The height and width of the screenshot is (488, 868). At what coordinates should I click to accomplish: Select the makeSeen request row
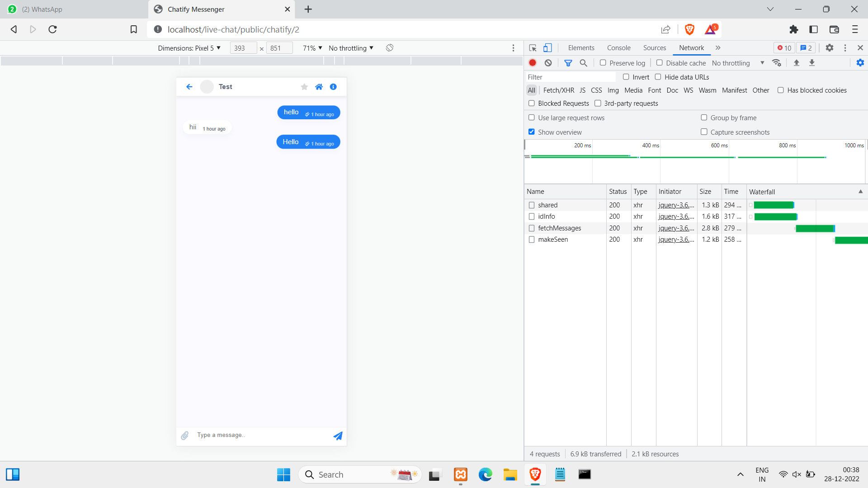[696, 239]
